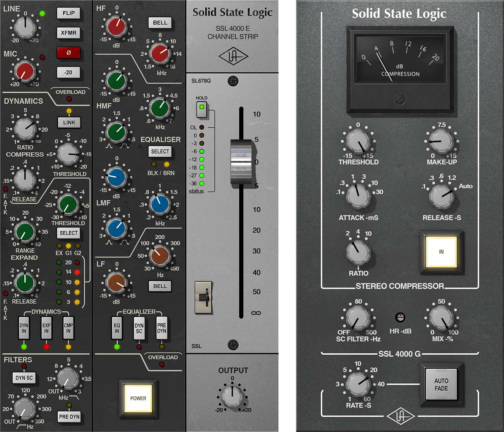Screen dimensions: 504x432
Task: Click the blue LMF frequency kHz knob
Action: click(160, 204)
